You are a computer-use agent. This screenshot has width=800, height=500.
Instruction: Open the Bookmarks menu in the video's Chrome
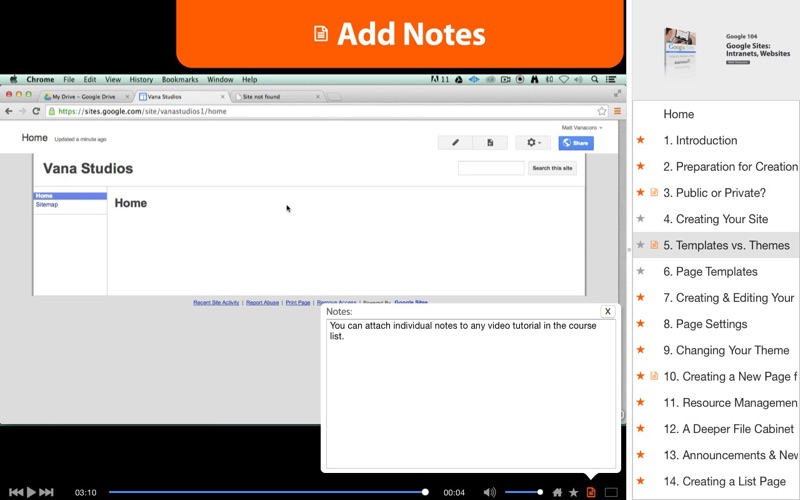pos(180,80)
